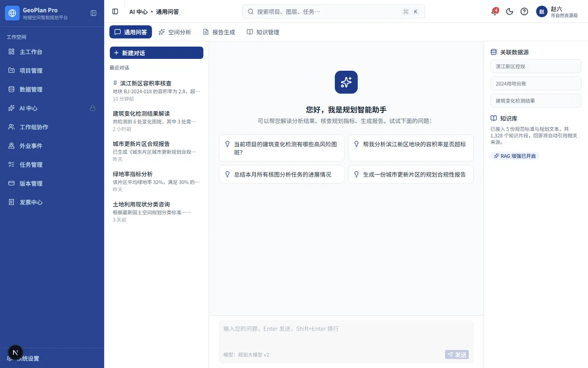The width and height of the screenshot is (588, 368).
Task: Switch to the 知识管理 tab
Action: (263, 32)
